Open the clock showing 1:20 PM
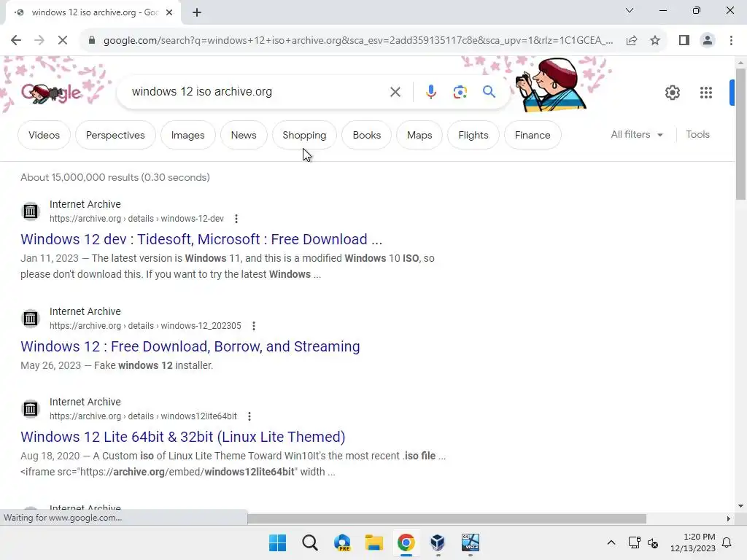 coord(693,542)
